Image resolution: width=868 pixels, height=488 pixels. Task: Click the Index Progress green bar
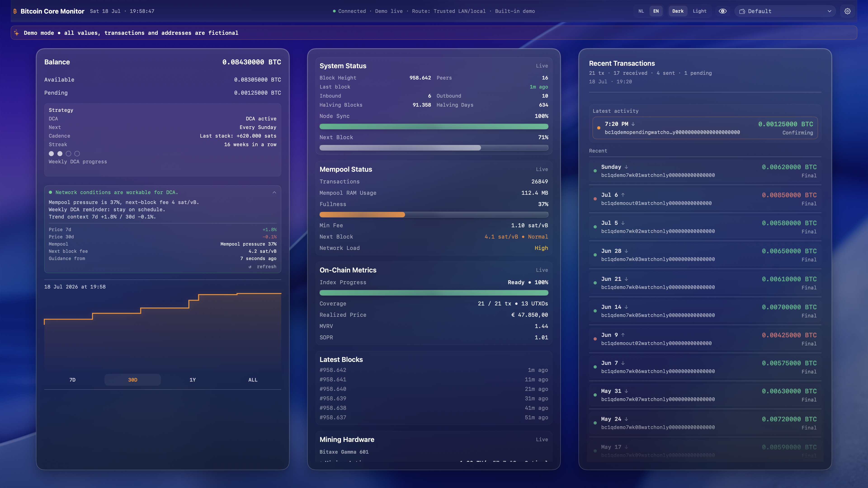434,293
